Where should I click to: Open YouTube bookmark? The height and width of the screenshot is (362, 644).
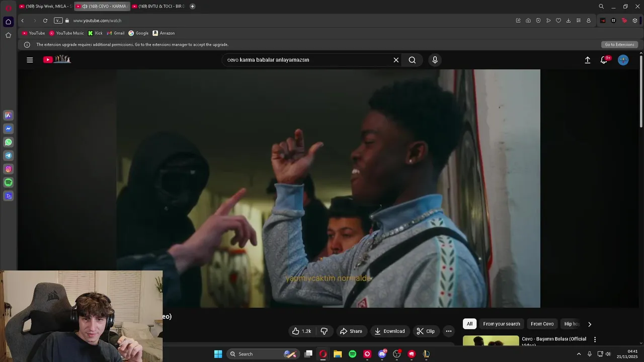tap(33, 33)
